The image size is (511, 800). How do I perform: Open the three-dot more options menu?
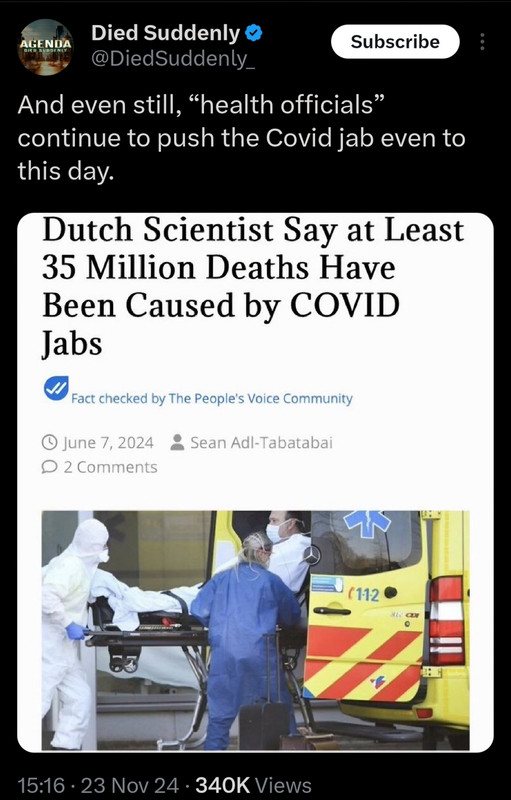pos(482,41)
